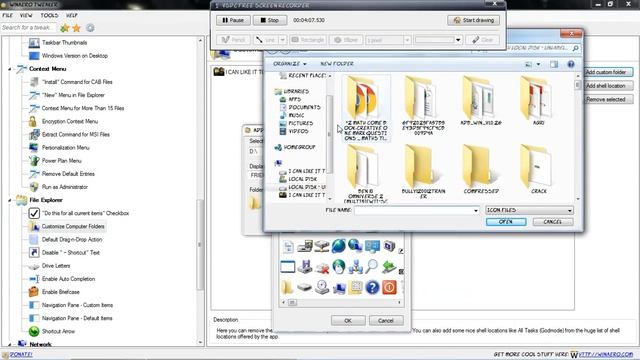Select Pictures library in navigation pane
The image size is (640, 360).
click(x=301, y=123)
